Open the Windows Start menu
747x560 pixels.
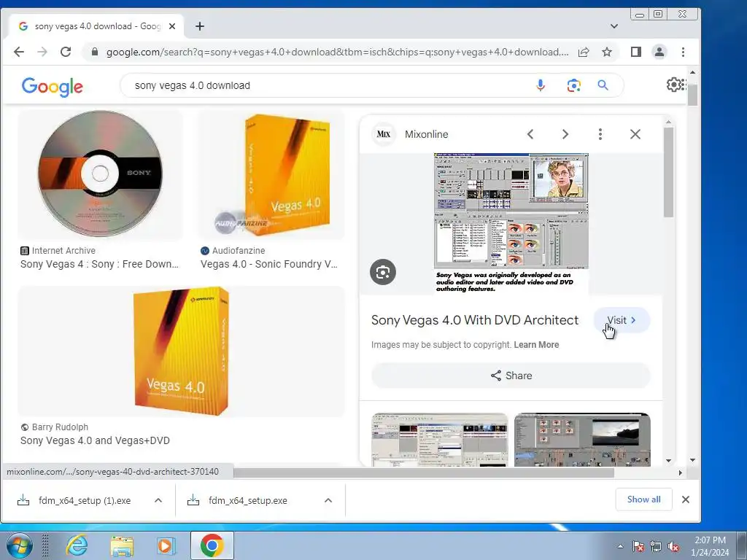click(20, 545)
